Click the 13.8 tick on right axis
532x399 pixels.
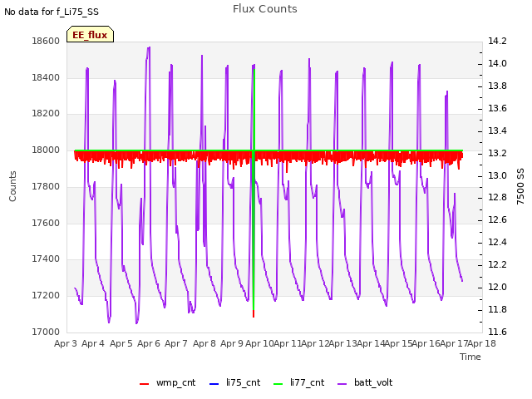click(x=497, y=86)
